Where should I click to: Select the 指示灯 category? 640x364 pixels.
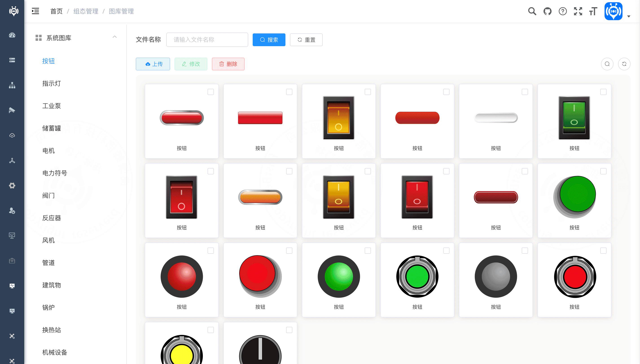pos(52,84)
